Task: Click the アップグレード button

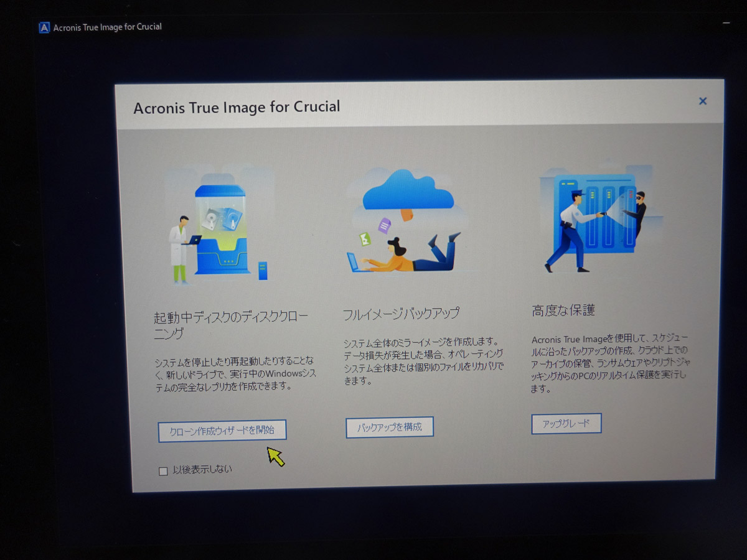Action: pyautogui.click(x=566, y=423)
